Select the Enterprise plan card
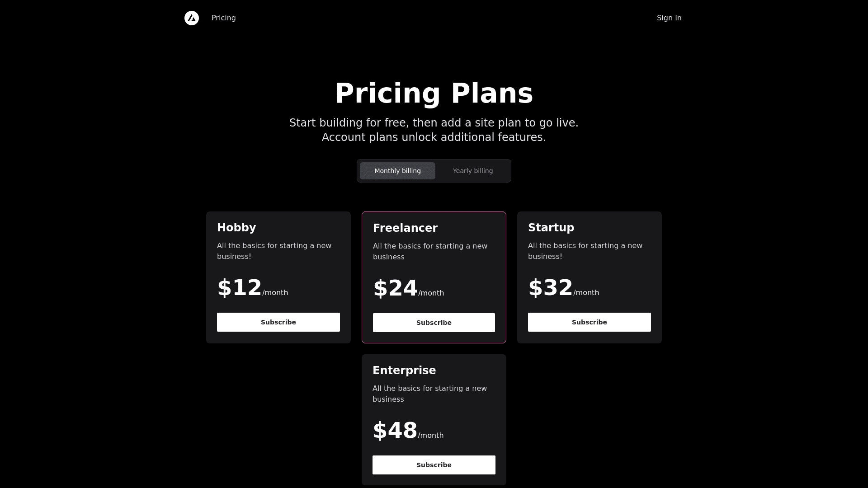The width and height of the screenshot is (868, 488). tap(434, 419)
